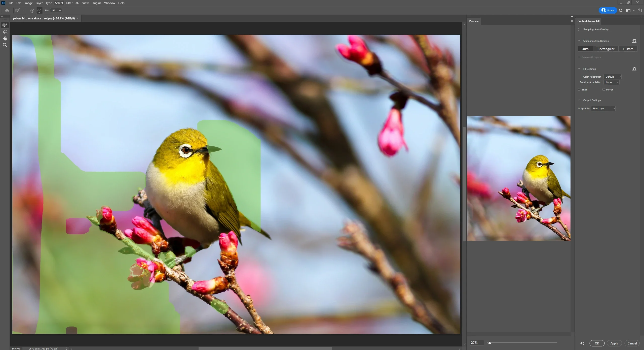Expand Sampling Area Overlay section
644x350 pixels.
(x=579, y=29)
